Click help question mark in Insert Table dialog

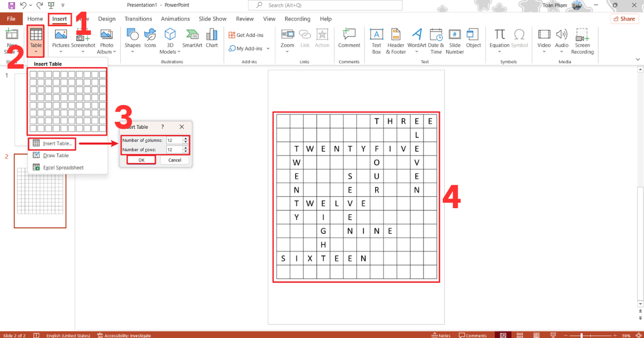tap(163, 127)
